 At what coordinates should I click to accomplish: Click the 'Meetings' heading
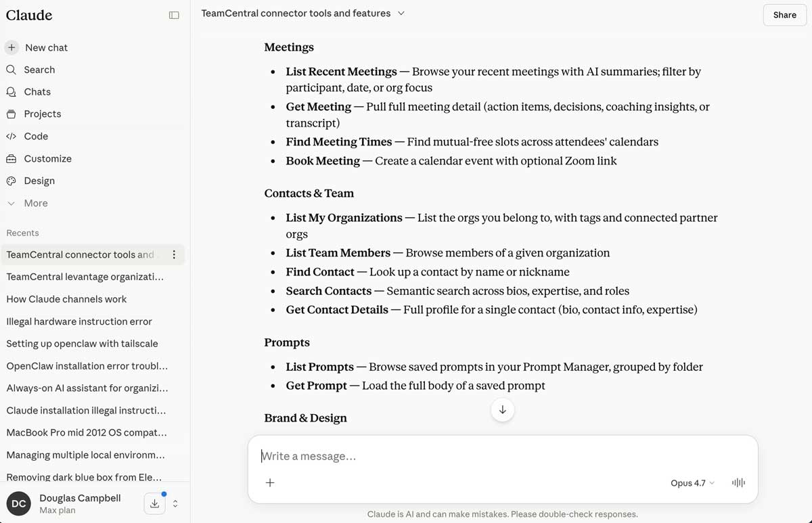[x=289, y=47]
